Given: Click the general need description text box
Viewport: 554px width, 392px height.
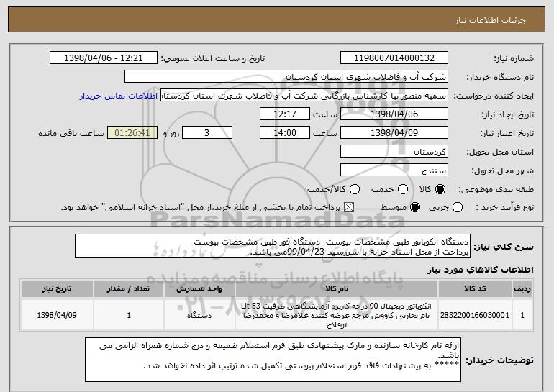Looking at the screenshot, I should tap(273, 246).
